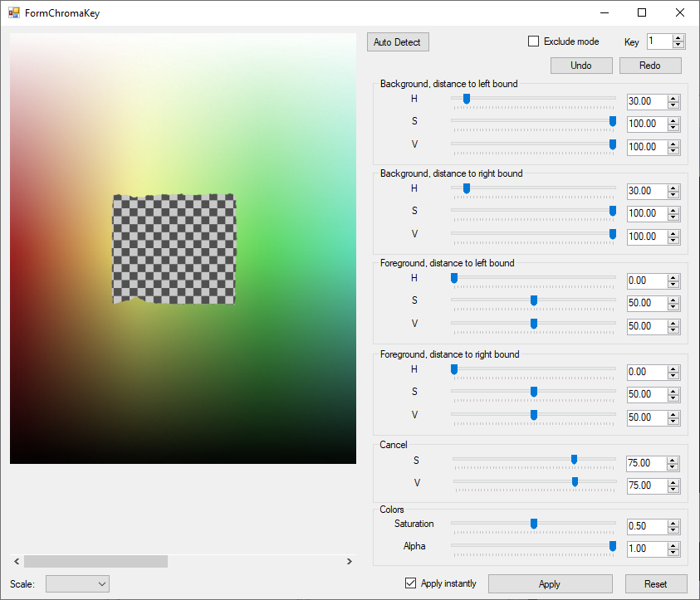700x600 pixels.
Task: Undo the last change
Action: coord(581,66)
